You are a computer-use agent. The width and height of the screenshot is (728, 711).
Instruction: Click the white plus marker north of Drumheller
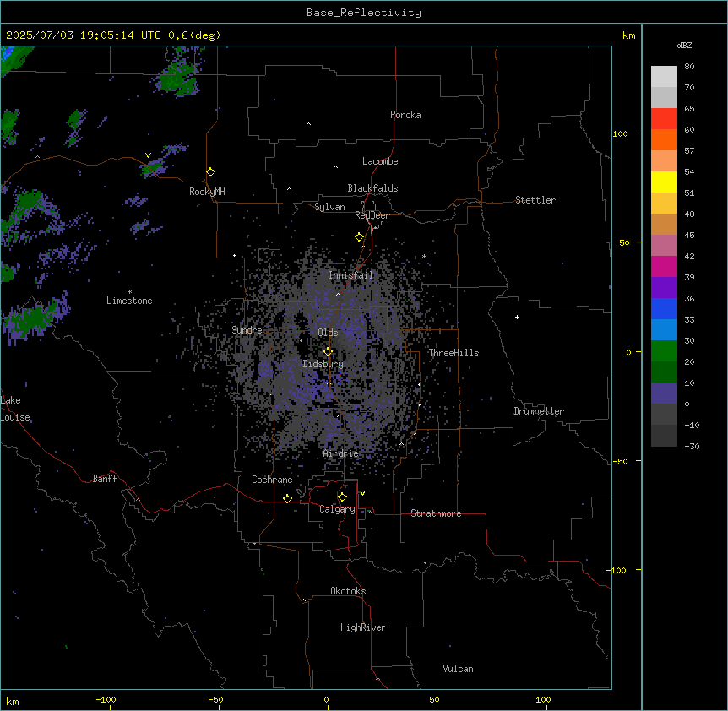pos(517,317)
